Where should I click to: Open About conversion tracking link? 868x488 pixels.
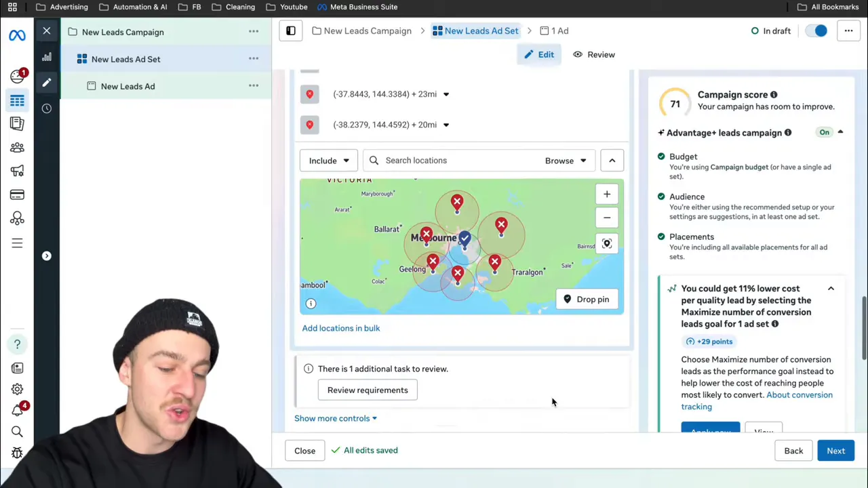pos(757,401)
